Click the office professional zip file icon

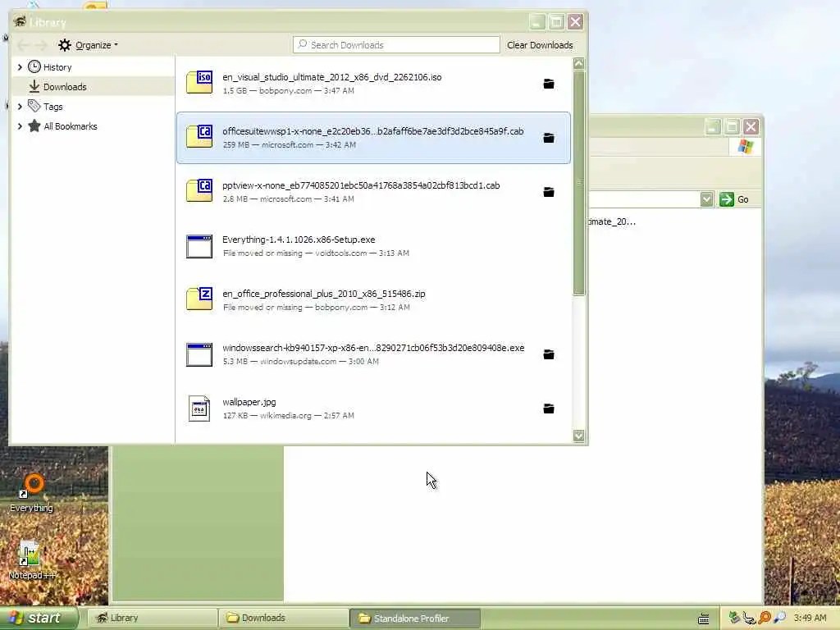pyautogui.click(x=199, y=299)
